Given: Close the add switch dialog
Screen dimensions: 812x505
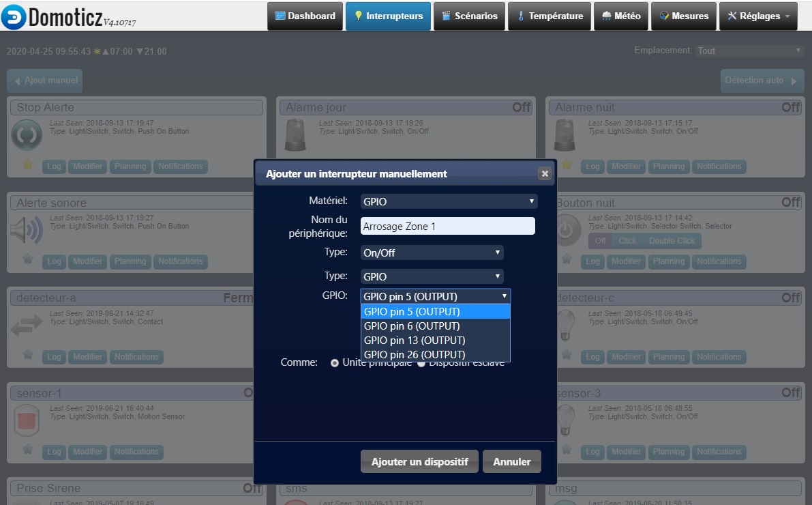Looking at the screenshot, I should (x=544, y=174).
